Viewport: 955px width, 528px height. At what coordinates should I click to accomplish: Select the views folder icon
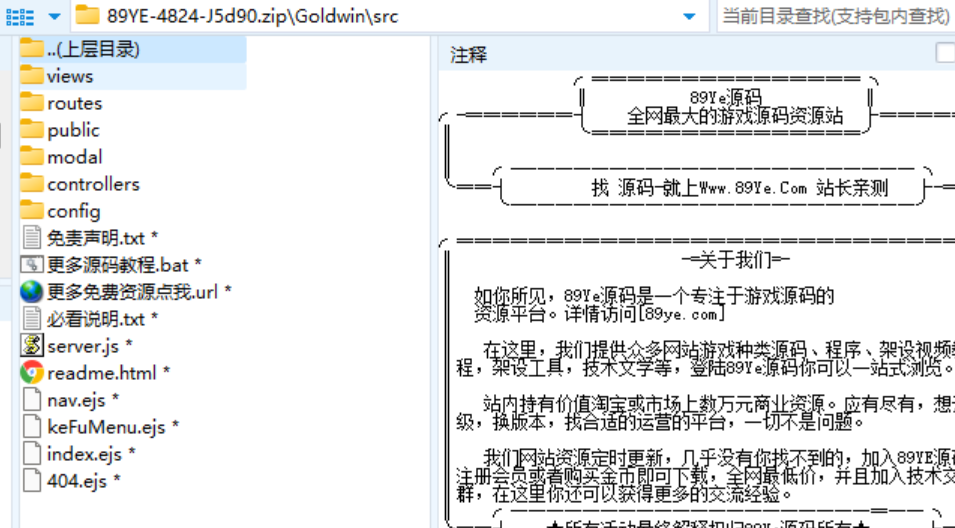tap(32, 76)
